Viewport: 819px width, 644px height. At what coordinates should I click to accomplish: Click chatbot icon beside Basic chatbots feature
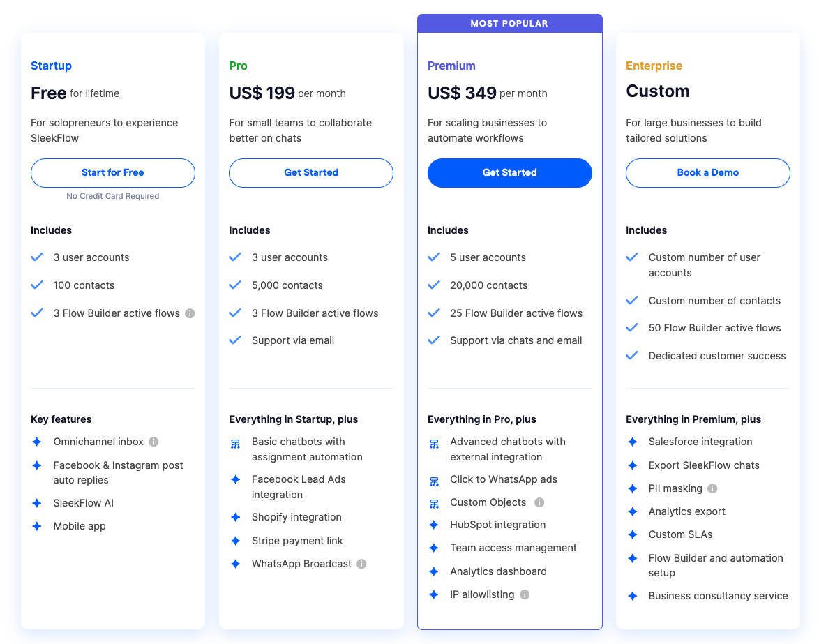click(x=236, y=444)
